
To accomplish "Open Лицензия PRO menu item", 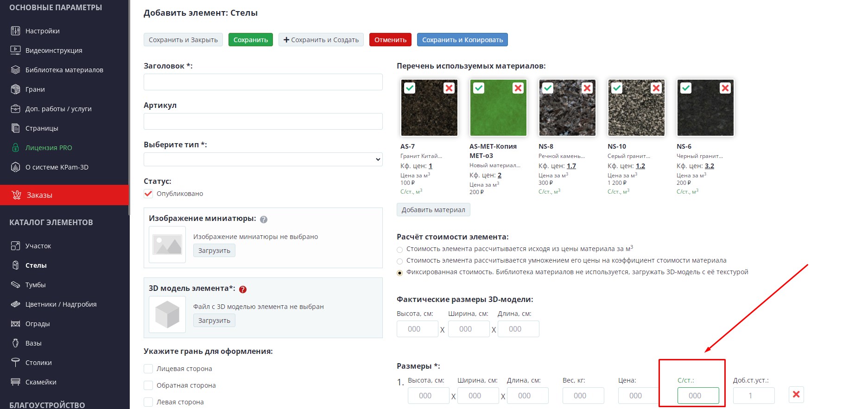I will click(x=49, y=148).
